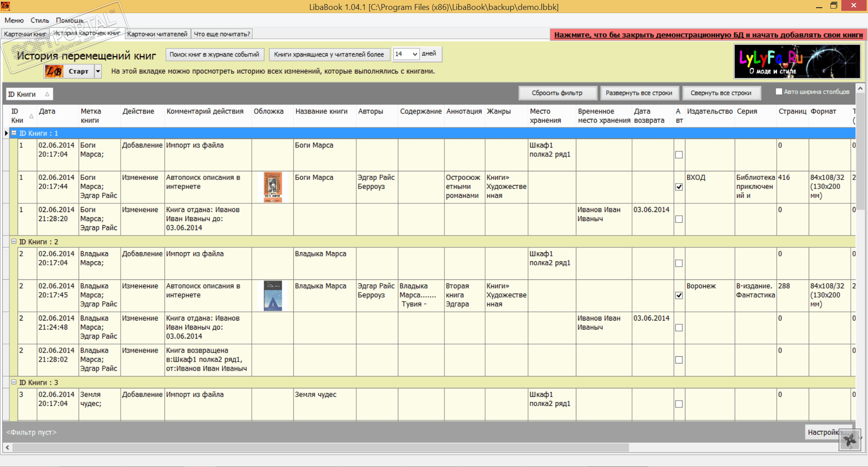
Task: Uncheck the checkbox in the 20:17:44 row
Action: tap(679, 187)
